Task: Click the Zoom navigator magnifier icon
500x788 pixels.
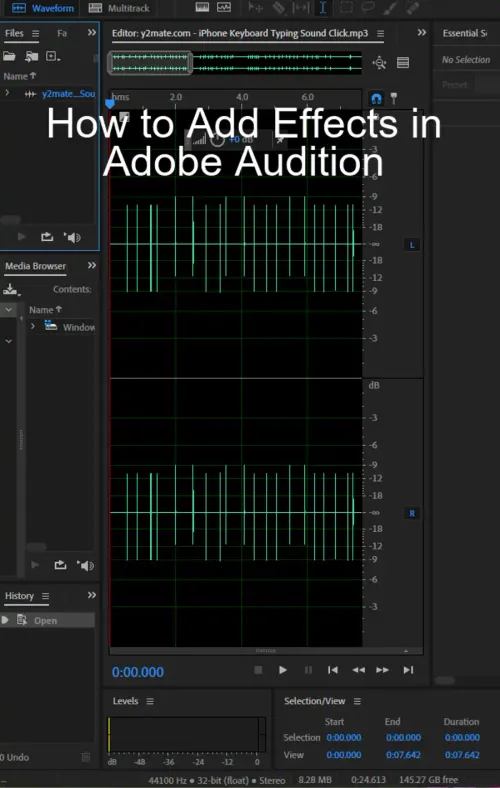Action: coord(379,63)
